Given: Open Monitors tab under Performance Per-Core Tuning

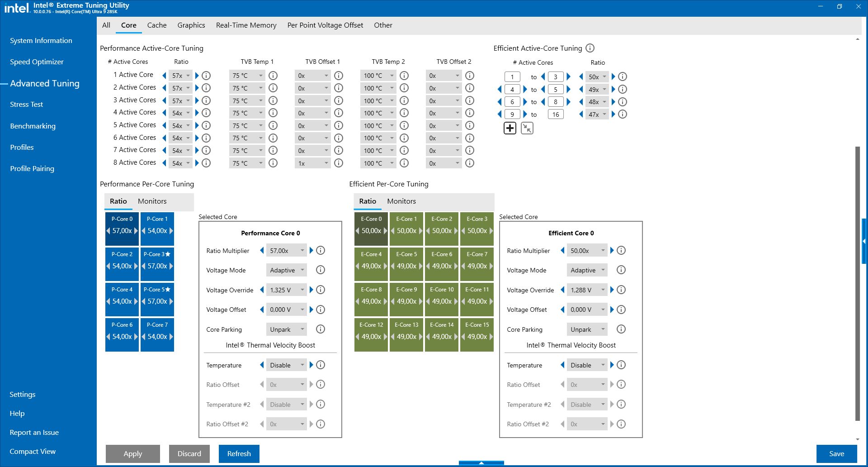Looking at the screenshot, I should point(152,201).
